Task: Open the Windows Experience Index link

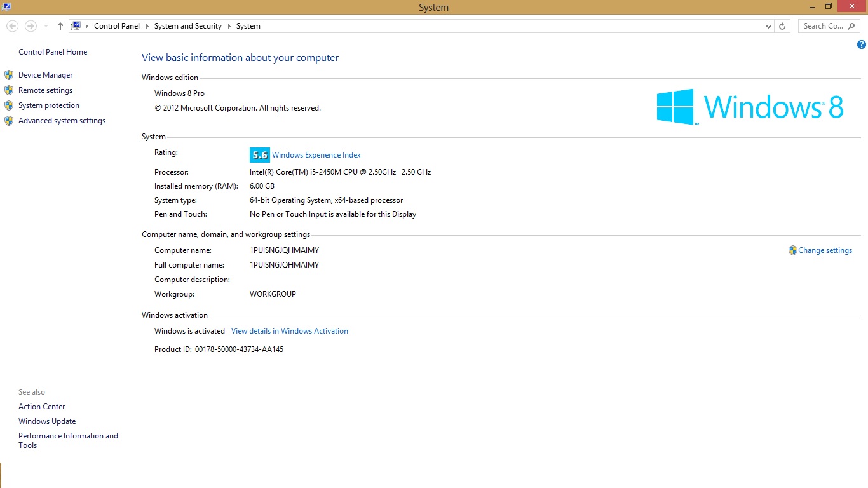Action: [x=316, y=155]
